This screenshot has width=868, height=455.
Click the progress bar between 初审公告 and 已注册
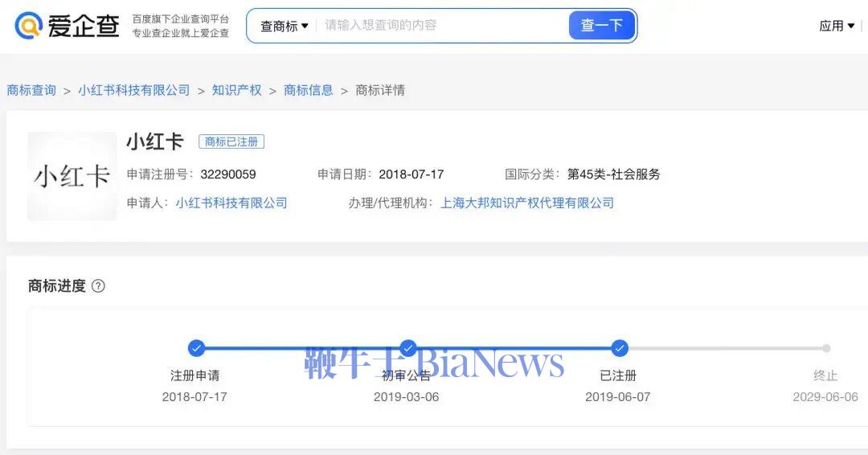click(x=514, y=348)
